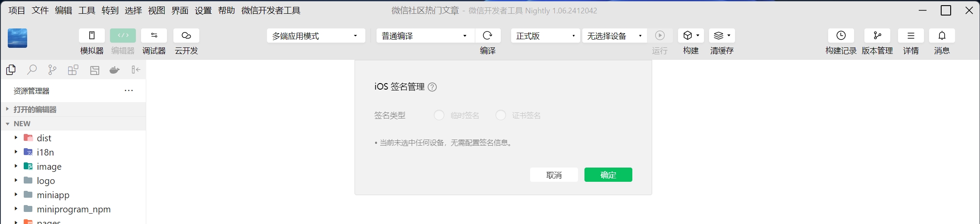
Task: Click the build (构建) cube icon
Action: (x=688, y=35)
